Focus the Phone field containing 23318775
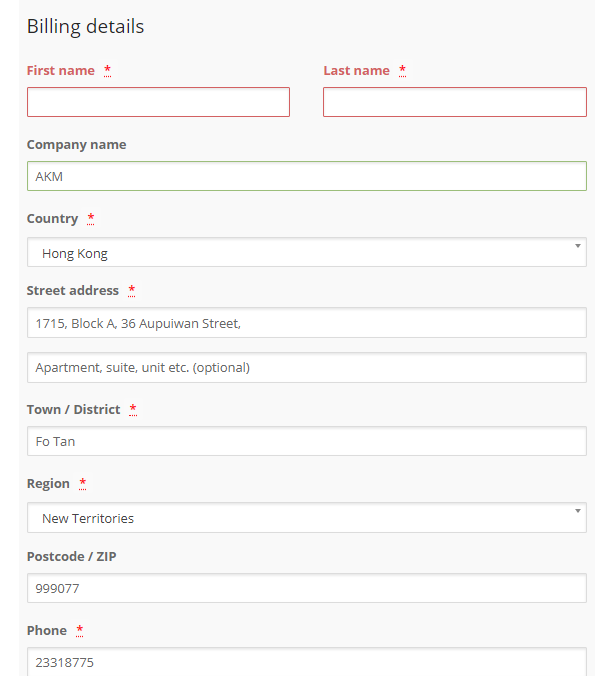 coord(306,661)
